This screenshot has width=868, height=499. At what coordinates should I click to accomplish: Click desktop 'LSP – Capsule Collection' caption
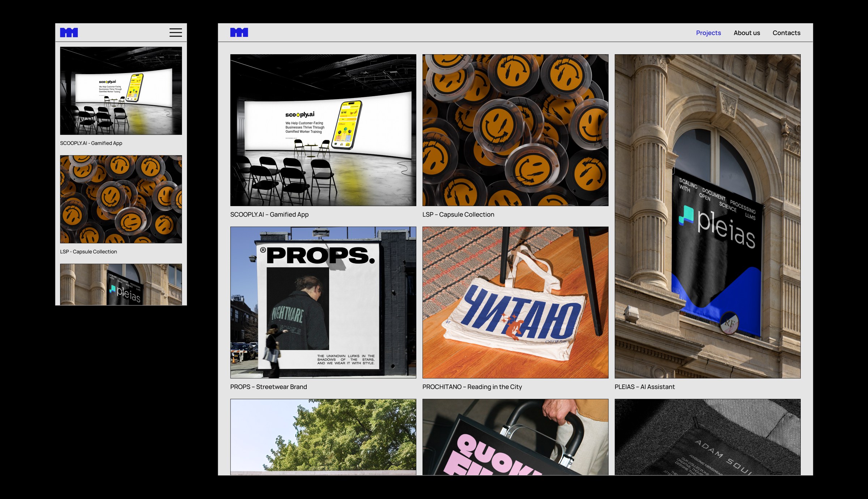pyautogui.click(x=458, y=214)
